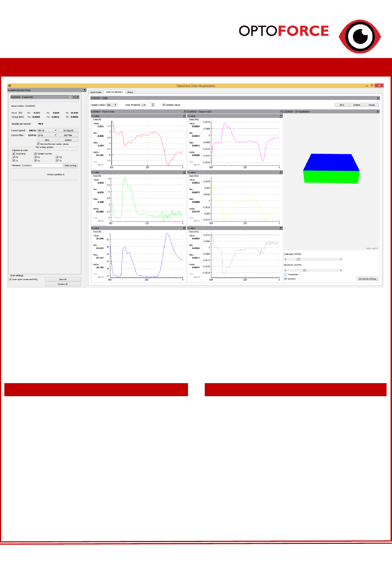Open Advanced settings for 3D visualization
Viewport: 392px width, 566px height.
pos(367,279)
